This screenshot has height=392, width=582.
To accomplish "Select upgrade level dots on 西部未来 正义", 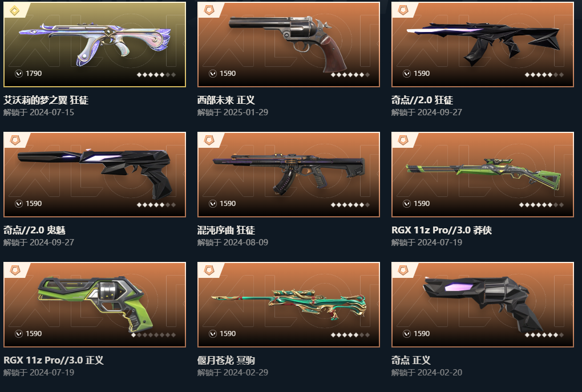I will pyautogui.click(x=350, y=75).
